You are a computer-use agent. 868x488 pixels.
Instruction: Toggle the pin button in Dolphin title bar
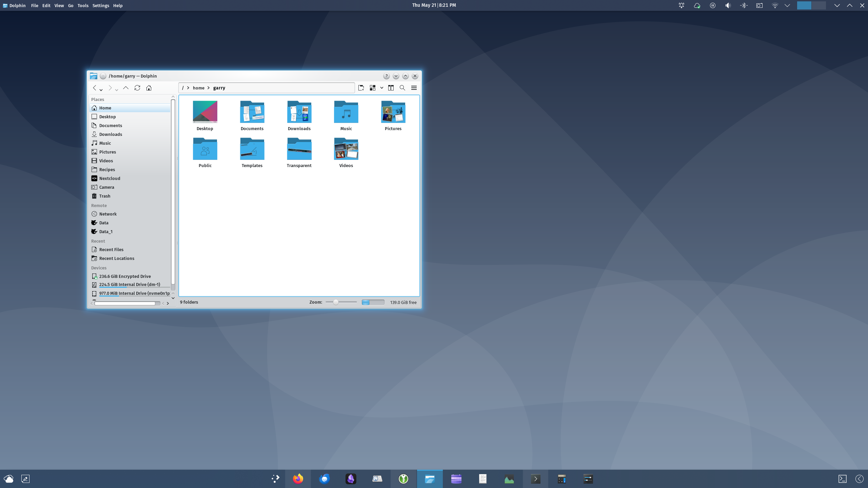pyautogui.click(x=103, y=76)
